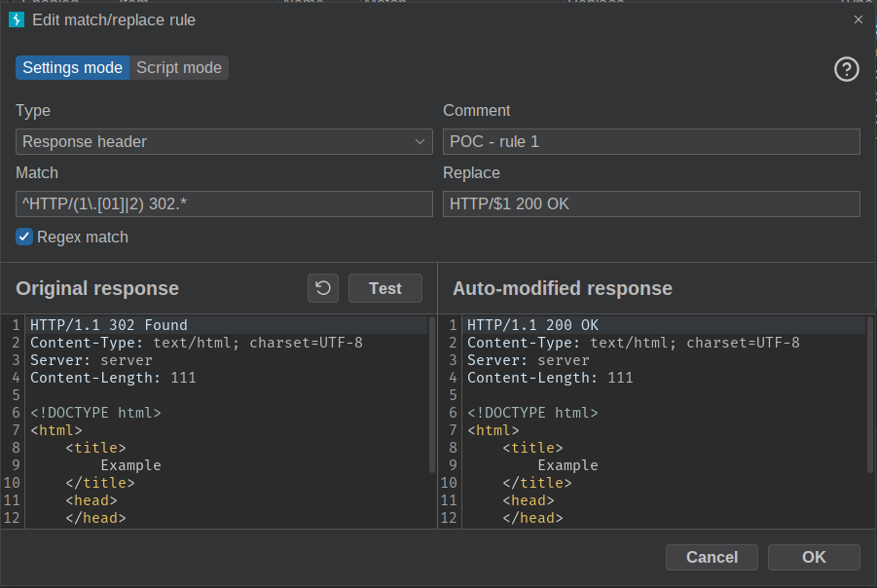Switch to Script mode
The height and width of the screenshot is (588, 877).
[x=179, y=67]
